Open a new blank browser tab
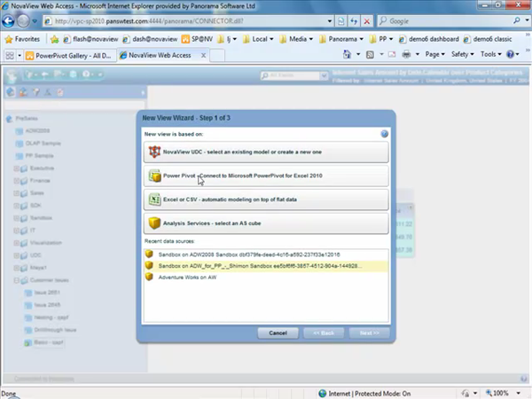This screenshot has width=532, height=399. (217, 55)
